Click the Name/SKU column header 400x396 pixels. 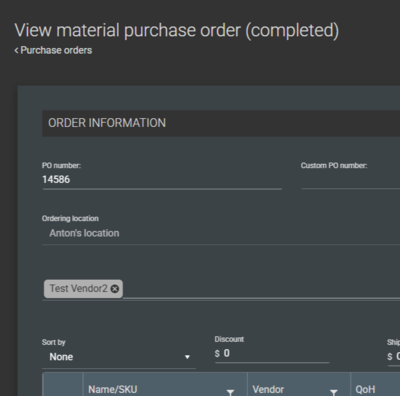pyautogui.click(x=113, y=389)
